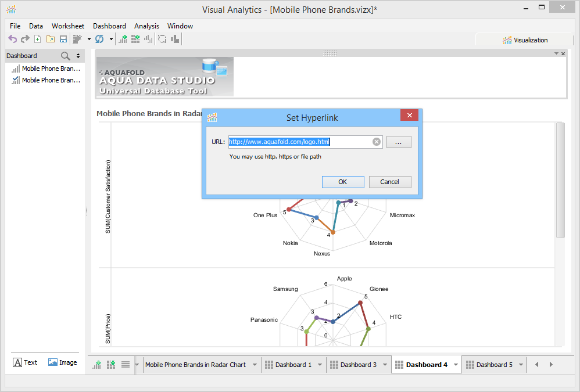The image size is (580, 392).
Task: Search the Dashboard panel with magnifier icon
Action: tap(66, 56)
